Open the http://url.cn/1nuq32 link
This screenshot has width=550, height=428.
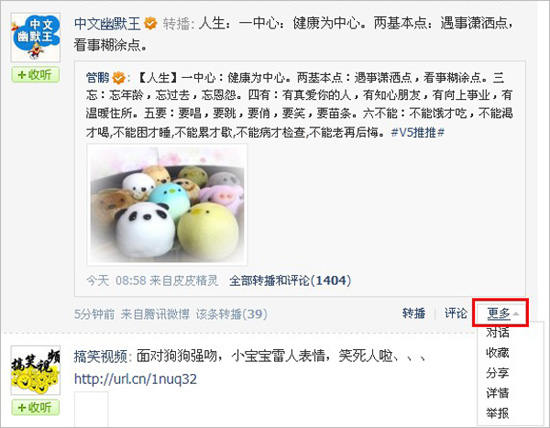pyautogui.click(x=136, y=379)
